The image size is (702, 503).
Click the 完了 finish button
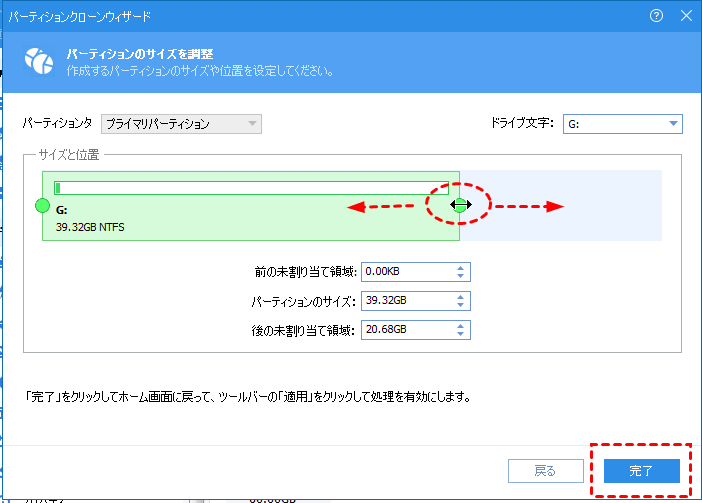642,471
